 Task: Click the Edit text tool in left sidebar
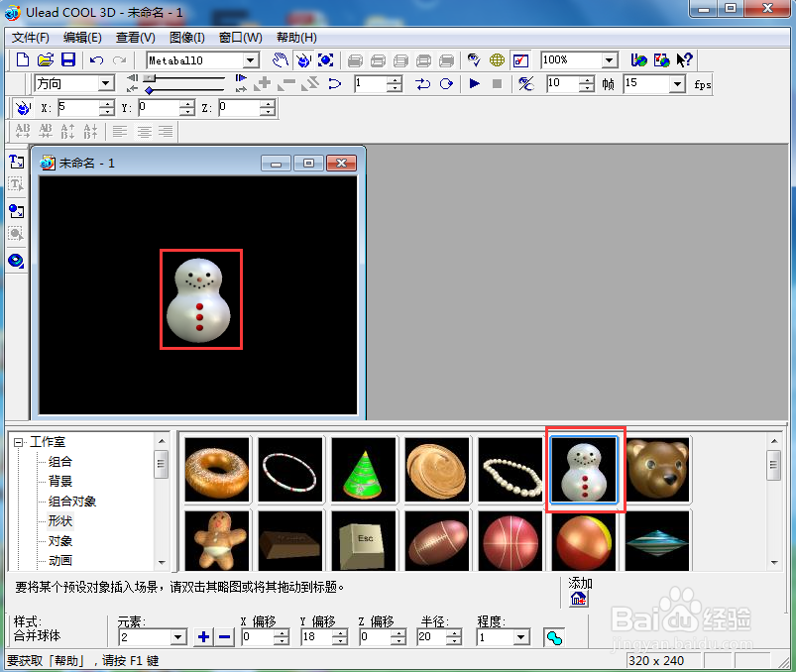(x=16, y=184)
